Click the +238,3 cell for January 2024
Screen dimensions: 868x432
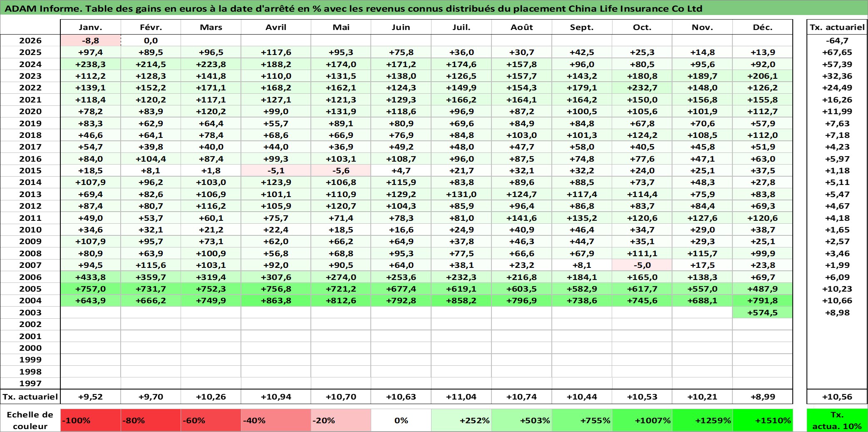coord(90,64)
